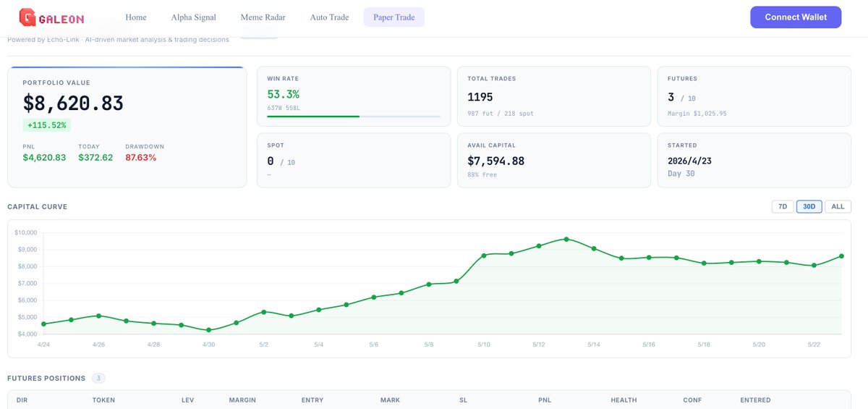
Task: Open the Home page
Action: point(136,17)
